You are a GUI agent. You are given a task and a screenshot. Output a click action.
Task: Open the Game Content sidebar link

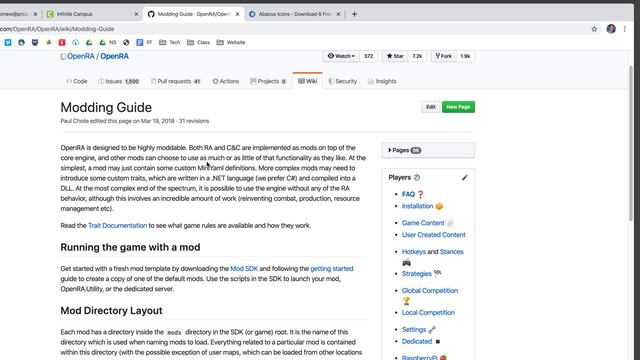423,223
